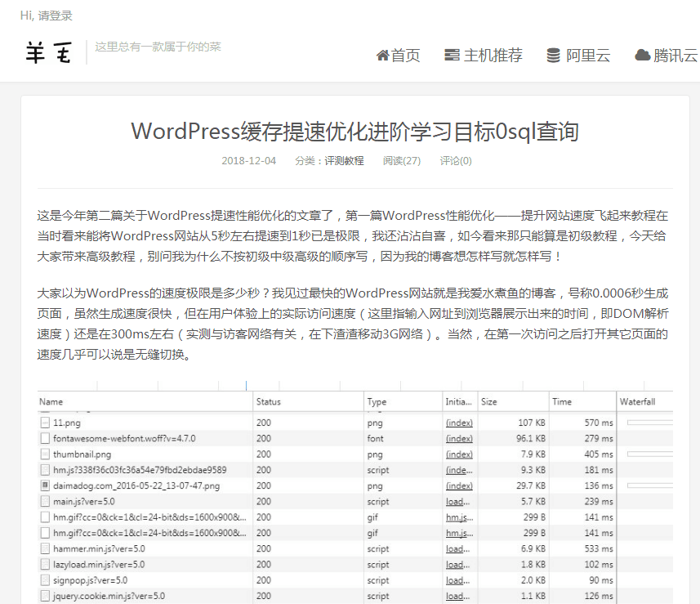Click the load... initiator of main.js
This screenshot has width=700, height=604.
(457, 501)
